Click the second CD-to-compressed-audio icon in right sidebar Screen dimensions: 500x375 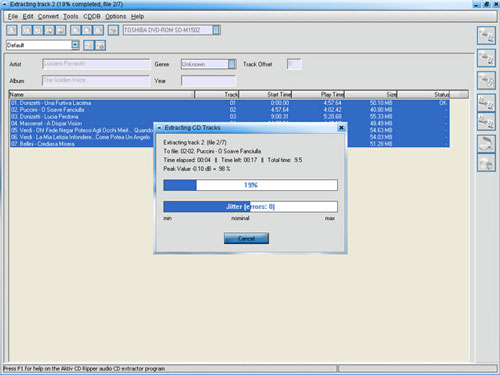coord(486,58)
